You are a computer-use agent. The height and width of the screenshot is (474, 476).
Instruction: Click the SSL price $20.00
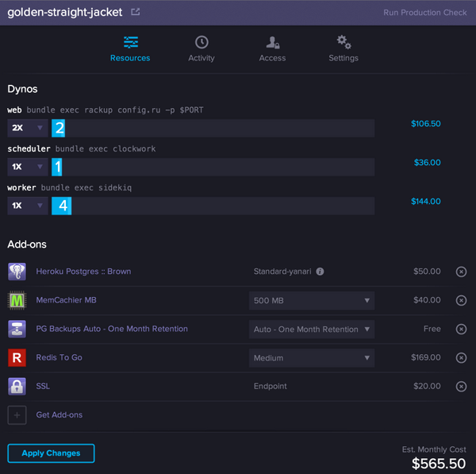click(x=427, y=386)
